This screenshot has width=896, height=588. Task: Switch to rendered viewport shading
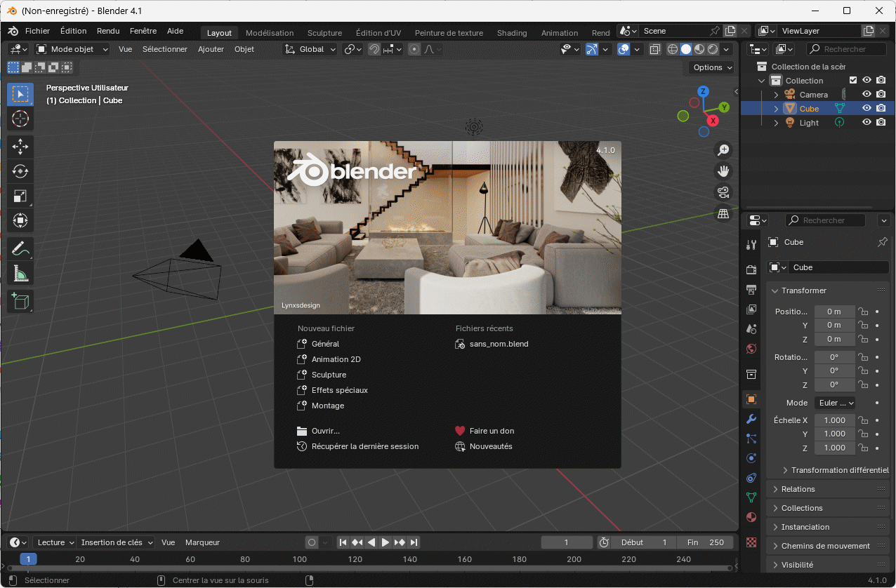pos(713,49)
